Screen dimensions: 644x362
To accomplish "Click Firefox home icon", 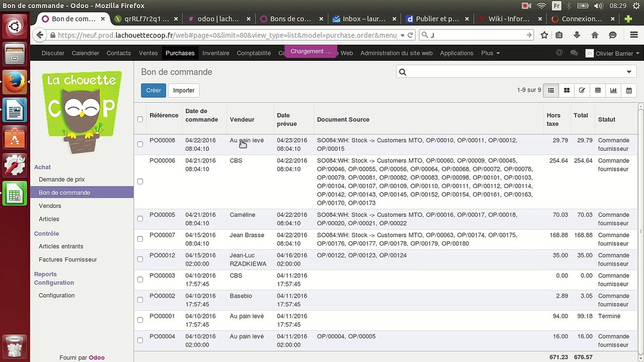I will coord(595,35).
